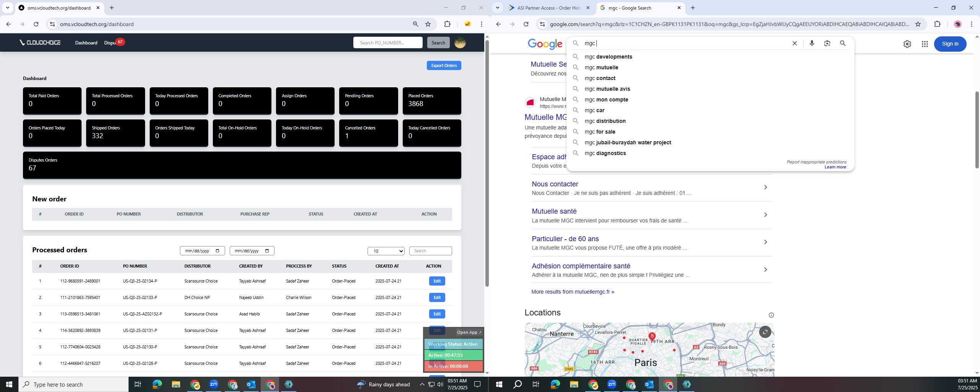The image size is (980, 392).
Task: Click the Processed orders Search box
Action: tap(430, 251)
